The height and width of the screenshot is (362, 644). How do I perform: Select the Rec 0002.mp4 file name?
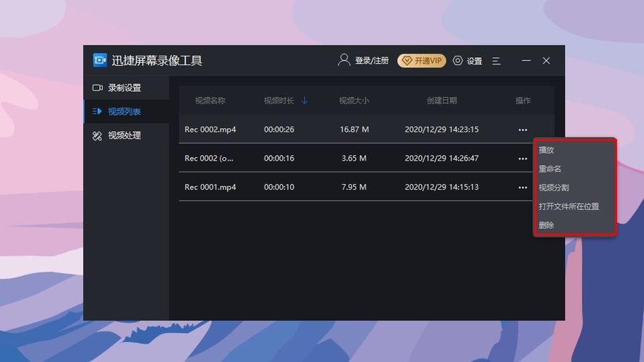pyautogui.click(x=211, y=130)
